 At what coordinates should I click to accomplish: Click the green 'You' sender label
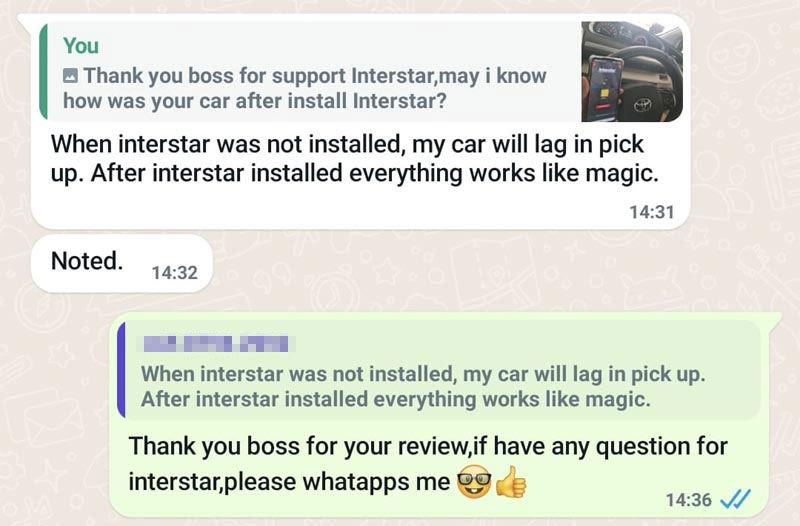coord(81,46)
